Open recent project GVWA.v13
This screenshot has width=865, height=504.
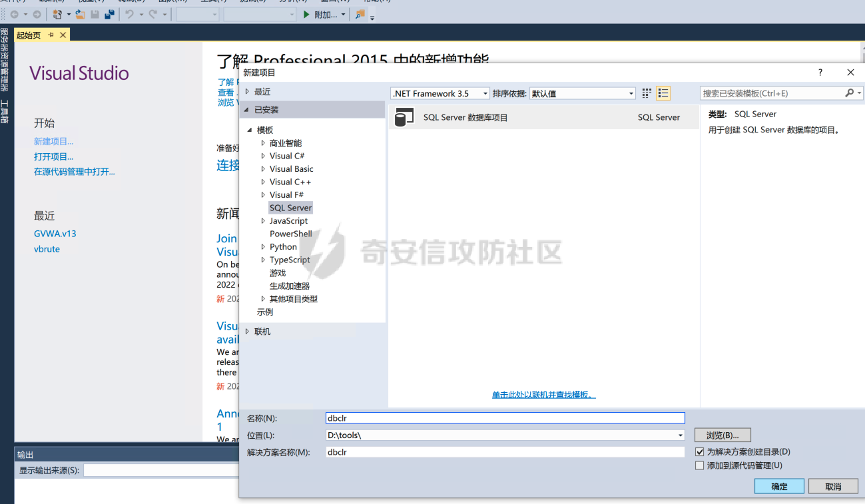pyautogui.click(x=55, y=234)
